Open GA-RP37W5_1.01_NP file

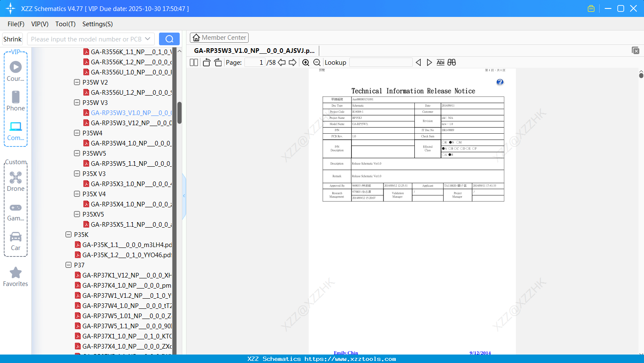point(123,316)
